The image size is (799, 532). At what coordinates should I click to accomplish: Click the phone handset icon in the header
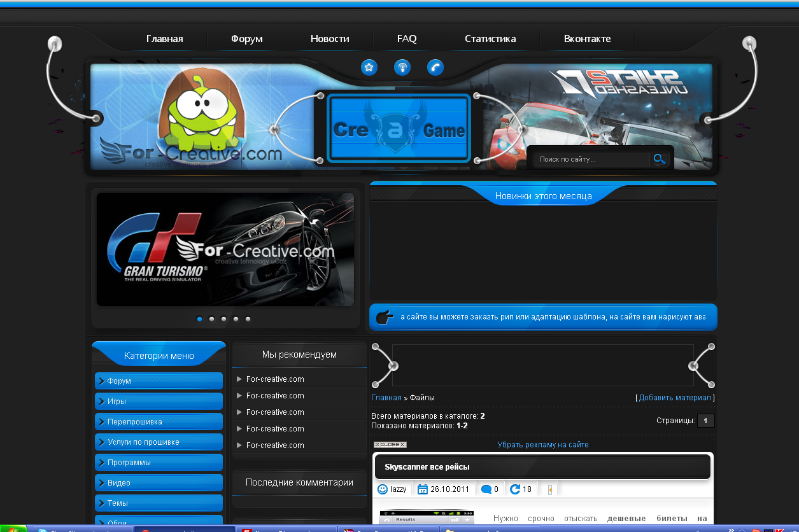click(435, 67)
